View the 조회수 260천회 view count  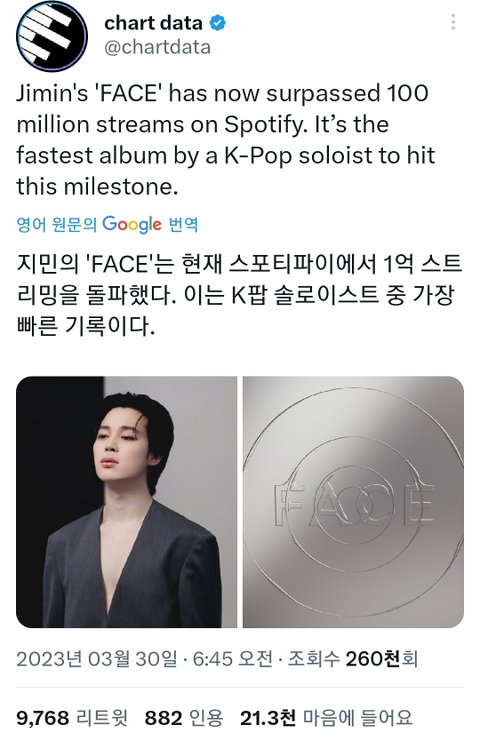coord(353,658)
